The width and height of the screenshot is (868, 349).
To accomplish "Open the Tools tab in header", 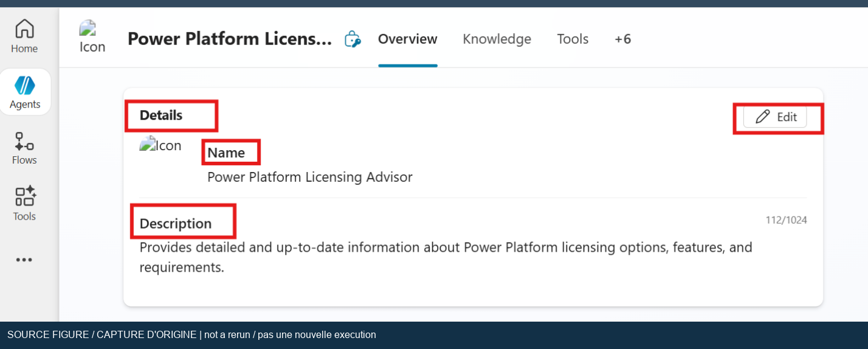I will click(573, 40).
